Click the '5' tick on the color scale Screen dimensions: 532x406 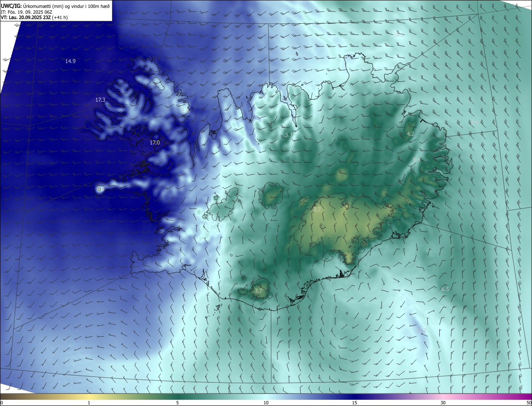tap(177, 403)
